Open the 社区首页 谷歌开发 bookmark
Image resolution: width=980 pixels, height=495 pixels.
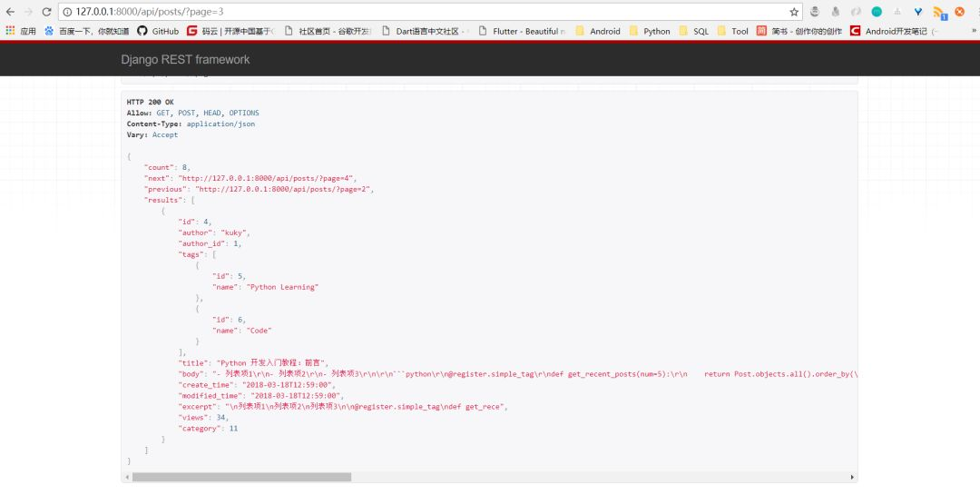pos(328,31)
